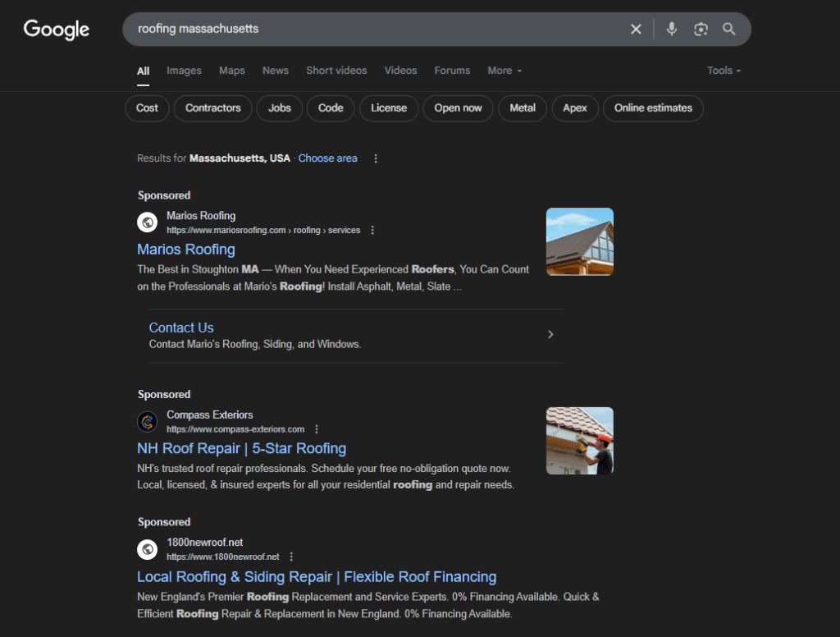Viewport: 840px width, 637px height.
Task: Open Google Lens image search
Action: pyautogui.click(x=700, y=29)
